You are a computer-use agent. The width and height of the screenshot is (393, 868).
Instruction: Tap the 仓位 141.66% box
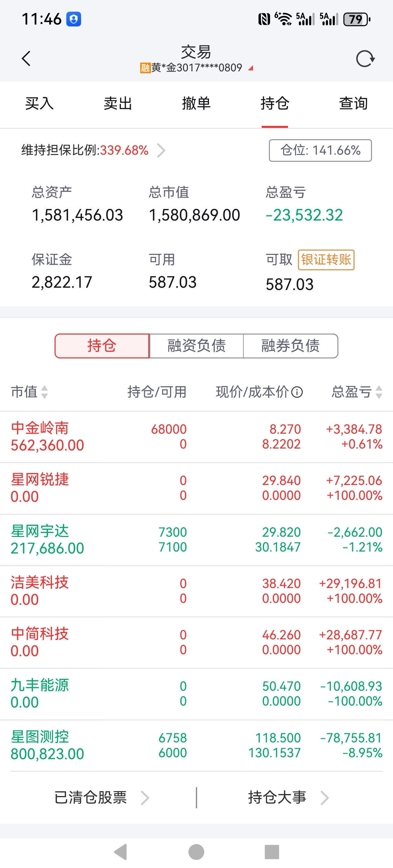[320, 150]
